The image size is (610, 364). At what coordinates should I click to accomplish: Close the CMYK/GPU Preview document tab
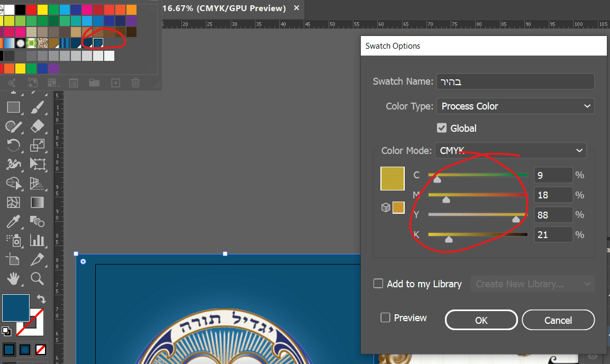point(296,8)
